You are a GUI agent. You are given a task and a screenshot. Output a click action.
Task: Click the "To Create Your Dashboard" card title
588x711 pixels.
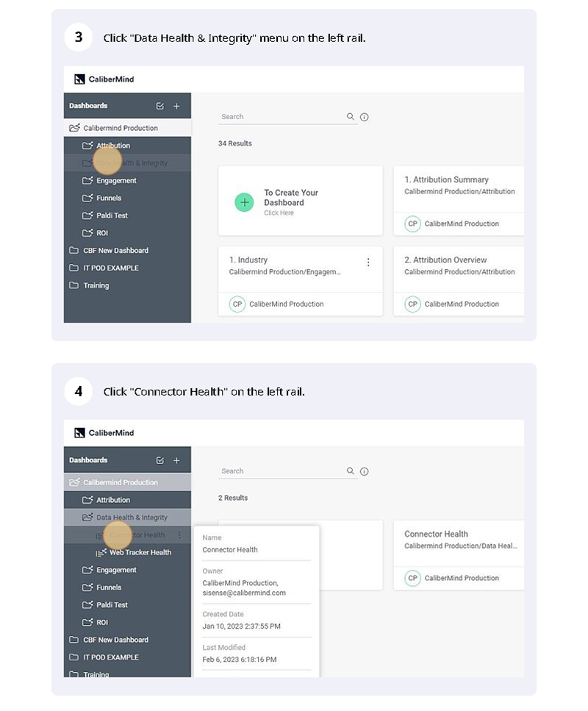click(291, 198)
